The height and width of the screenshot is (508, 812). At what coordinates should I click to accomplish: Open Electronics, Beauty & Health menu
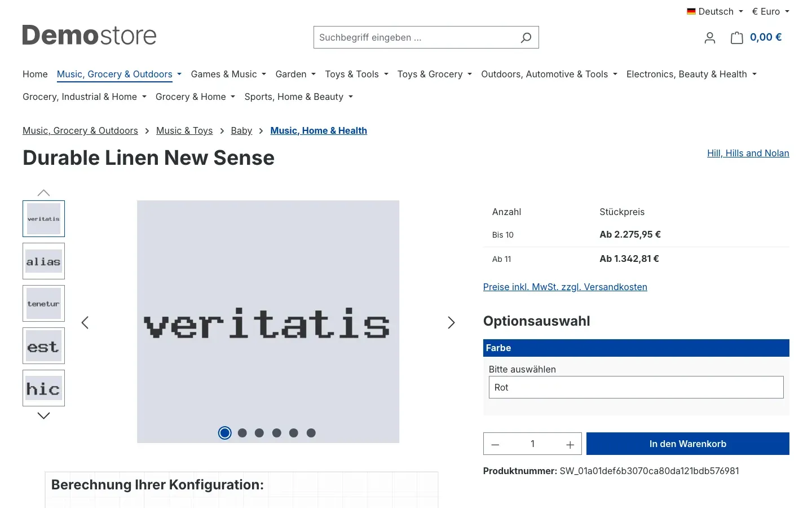click(x=691, y=74)
